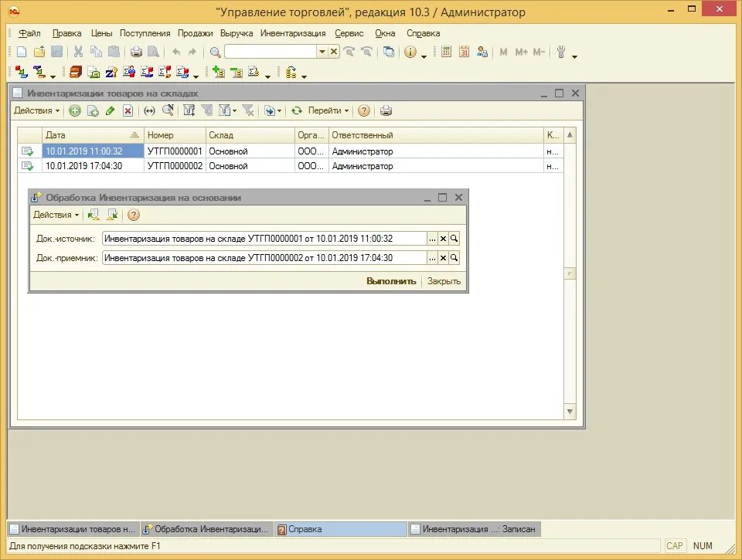Open the Продажи menu
Image resolution: width=742 pixels, height=560 pixels.
click(195, 33)
